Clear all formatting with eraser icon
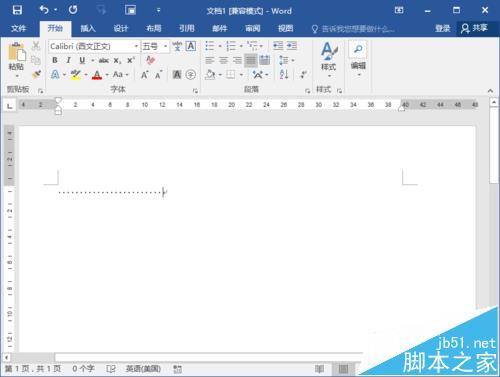The width and height of the screenshot is (500, 377). coord(151,60)
